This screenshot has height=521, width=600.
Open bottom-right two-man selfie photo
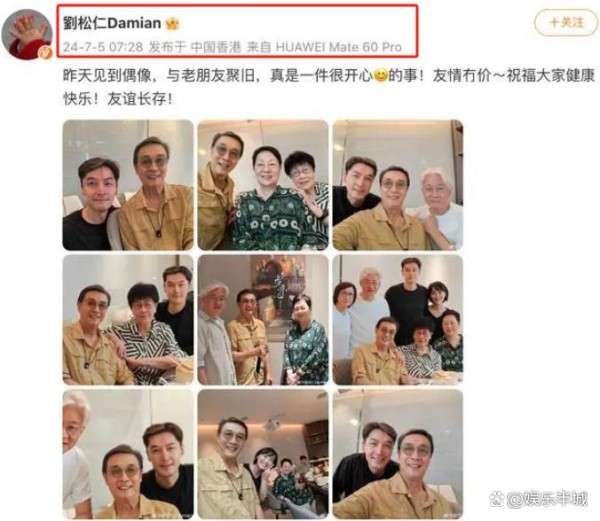398,454
